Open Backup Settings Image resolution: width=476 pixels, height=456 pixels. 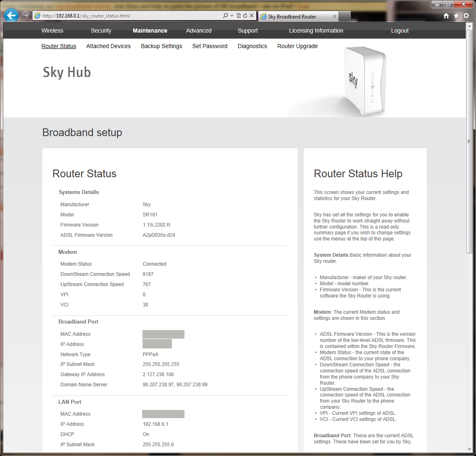pyautogui.click(x=162, y=46)
